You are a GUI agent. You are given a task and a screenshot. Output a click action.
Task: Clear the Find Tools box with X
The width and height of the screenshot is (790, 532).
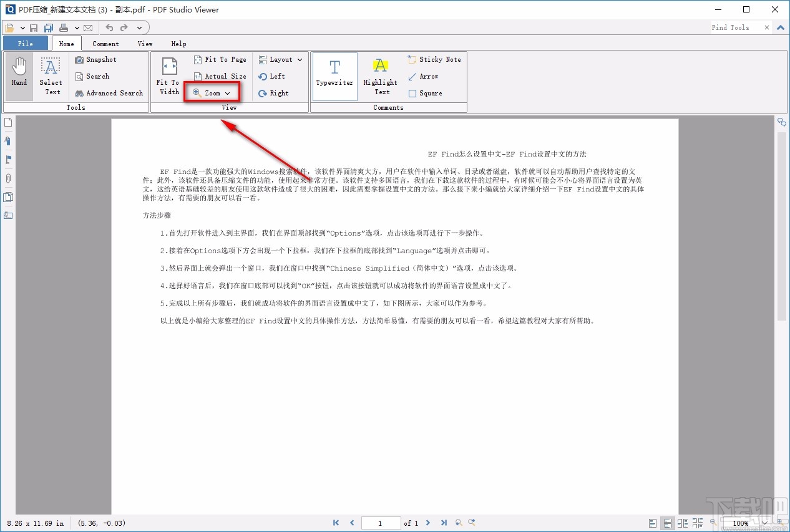coord(766,27)
